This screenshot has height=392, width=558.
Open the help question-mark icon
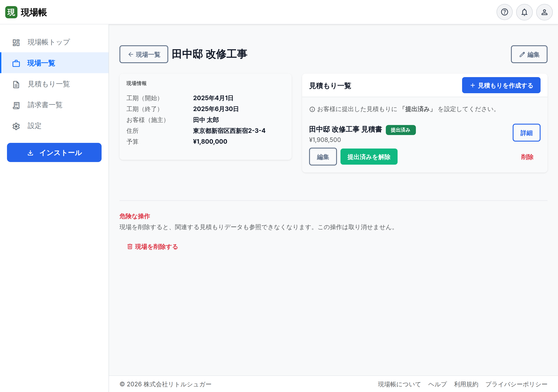click(x=505, y=12)
